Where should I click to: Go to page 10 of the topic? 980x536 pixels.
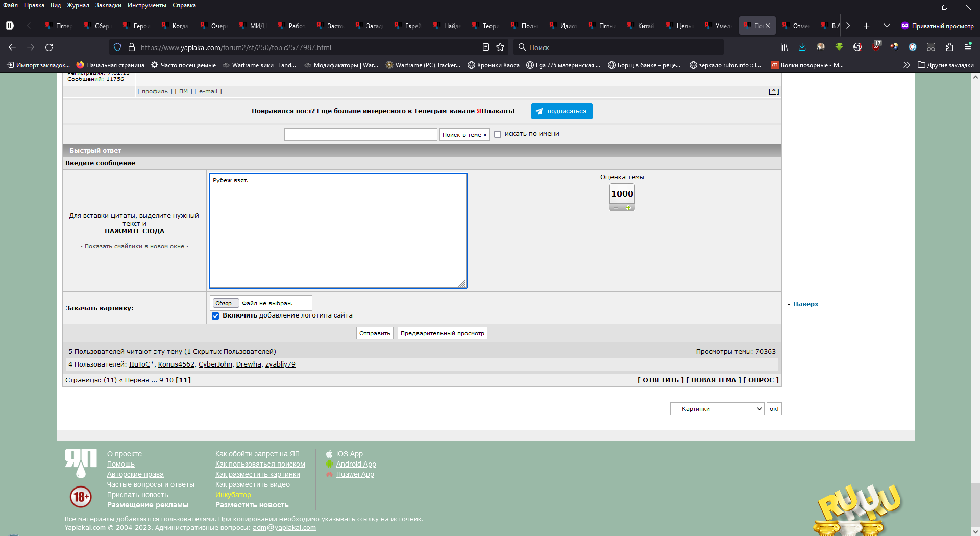169,380
